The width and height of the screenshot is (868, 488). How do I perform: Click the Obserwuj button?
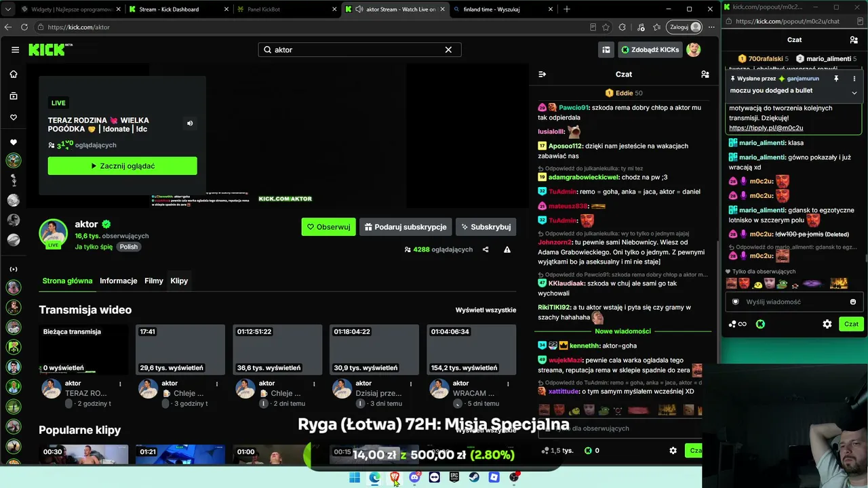[328, 227]
